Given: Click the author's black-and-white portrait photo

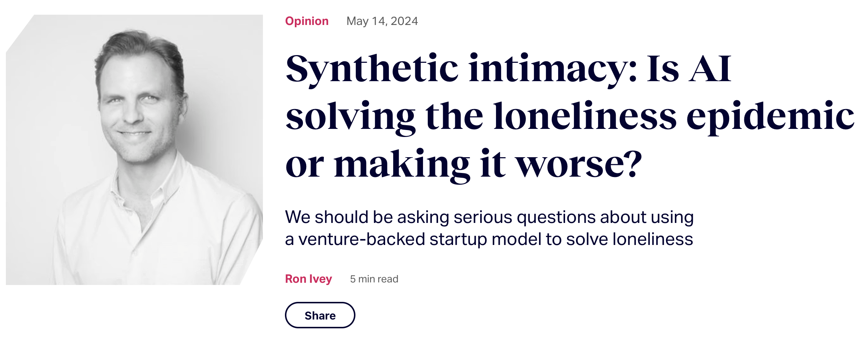Looking at the screenshot, I should [x=134, y=150].
